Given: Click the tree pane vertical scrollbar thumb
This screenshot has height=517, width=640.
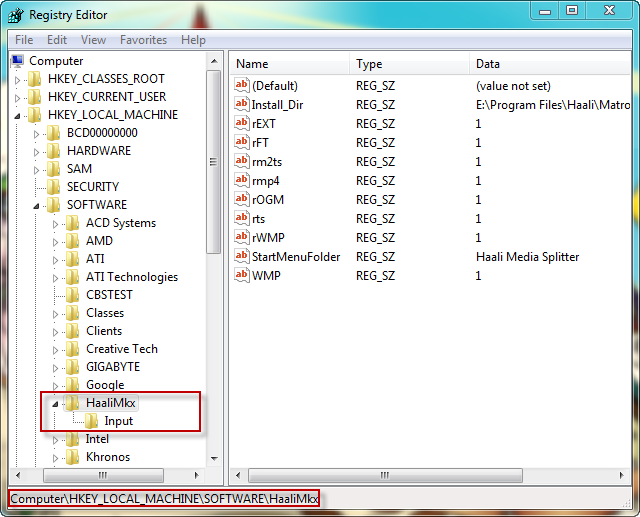Looking at the screenshot, I should click(x=213, y=162).
